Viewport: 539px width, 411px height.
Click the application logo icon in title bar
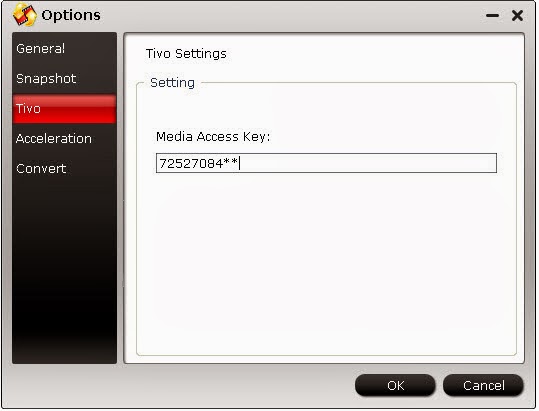tap(24, 15)
